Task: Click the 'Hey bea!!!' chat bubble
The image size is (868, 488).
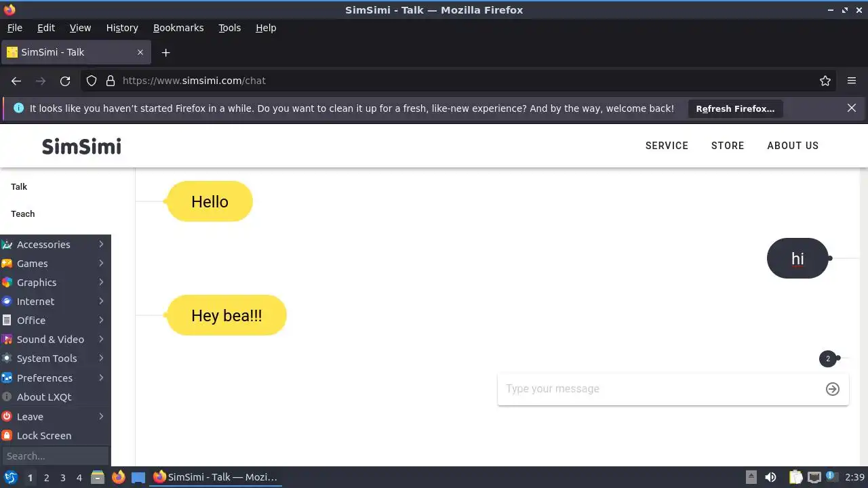Action: click(226, 315)
